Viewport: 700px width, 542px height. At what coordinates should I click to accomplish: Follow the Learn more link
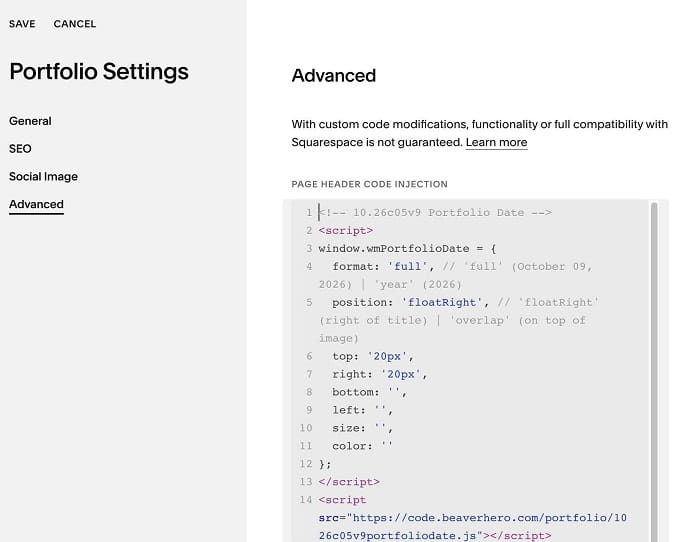(496, 142)
